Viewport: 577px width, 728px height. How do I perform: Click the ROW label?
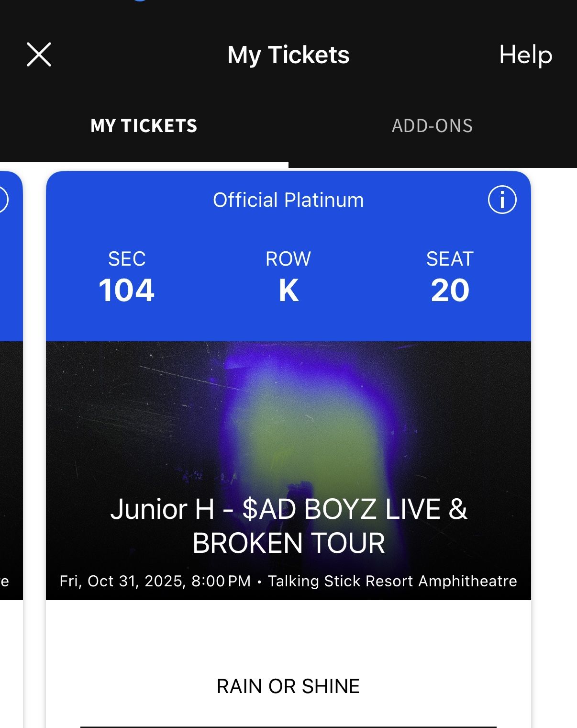288,259
